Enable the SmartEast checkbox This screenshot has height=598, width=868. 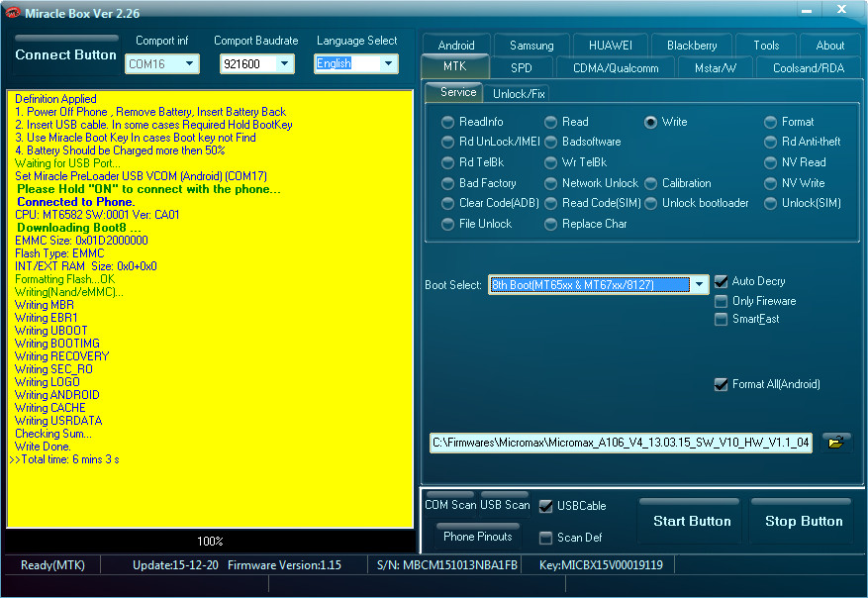pyautogui.click(x=721, y=319)
